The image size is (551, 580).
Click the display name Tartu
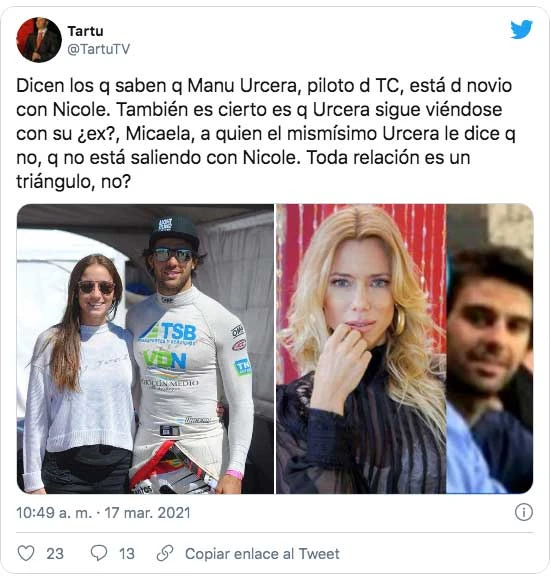(85, 31)
